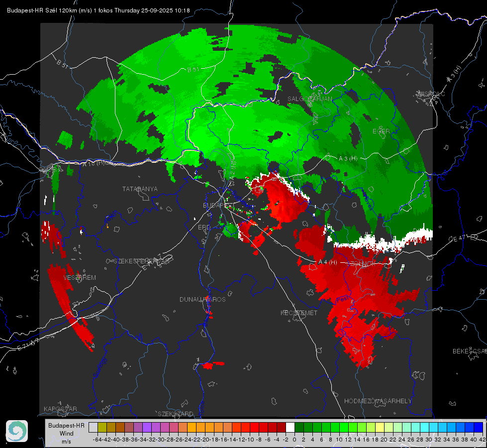Image resolution: width=487 pixels, height=448 pixels.
Task: Click the EGER city label
Action: [x=381, y=131]
